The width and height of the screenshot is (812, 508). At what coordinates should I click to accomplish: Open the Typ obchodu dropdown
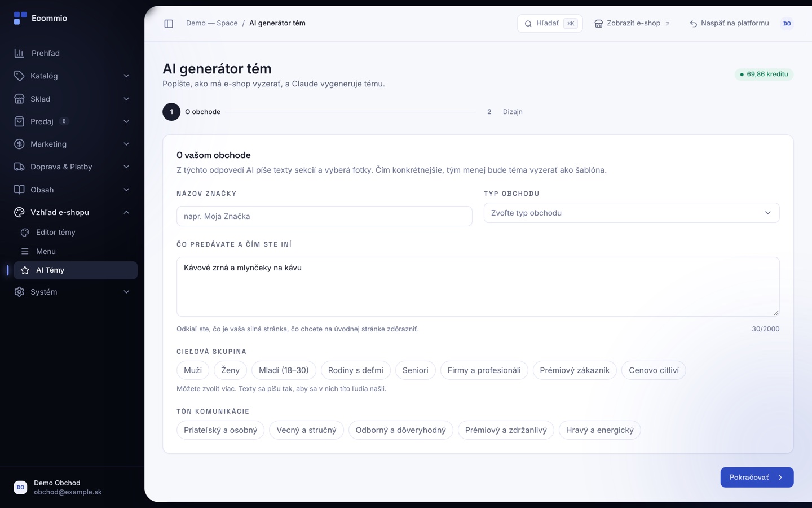632,213
